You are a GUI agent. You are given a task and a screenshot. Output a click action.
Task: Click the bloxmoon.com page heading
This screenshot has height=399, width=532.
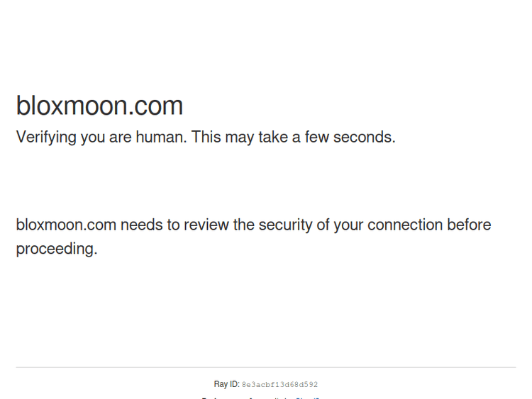click(x=99, y=106)
